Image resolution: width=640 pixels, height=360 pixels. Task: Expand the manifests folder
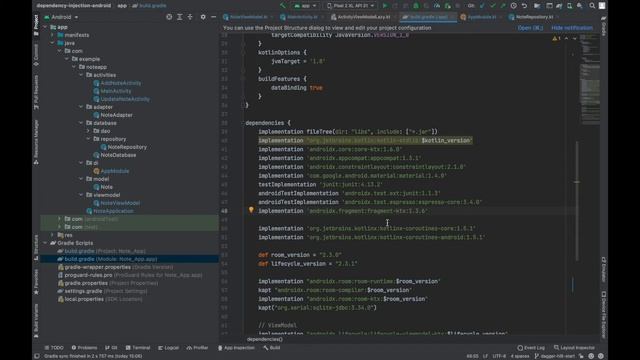click(52, 35)
